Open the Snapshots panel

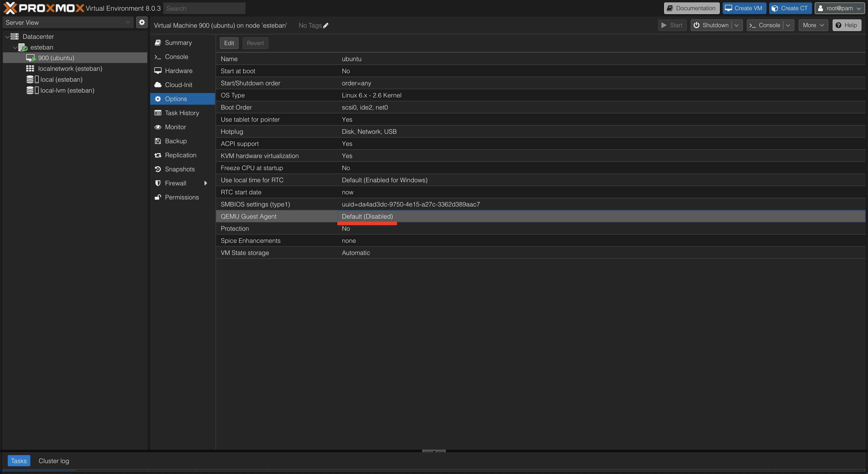pyautogui.click(x=183, y=169)
